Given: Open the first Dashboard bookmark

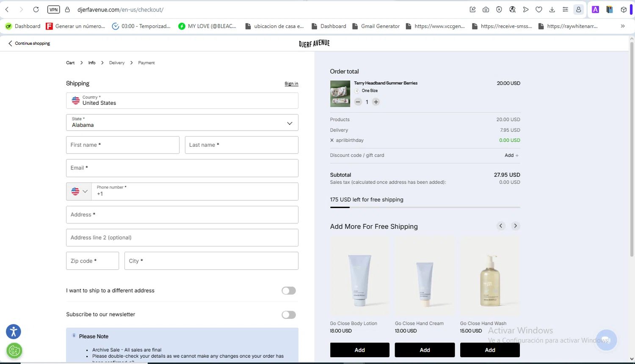Looking at the screenshot, I should tap(23, 26).
